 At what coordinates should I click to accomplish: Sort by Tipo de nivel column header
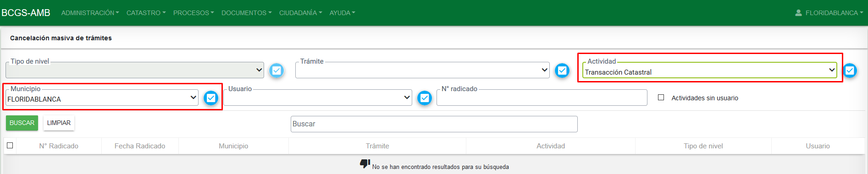tap(703, 146)
